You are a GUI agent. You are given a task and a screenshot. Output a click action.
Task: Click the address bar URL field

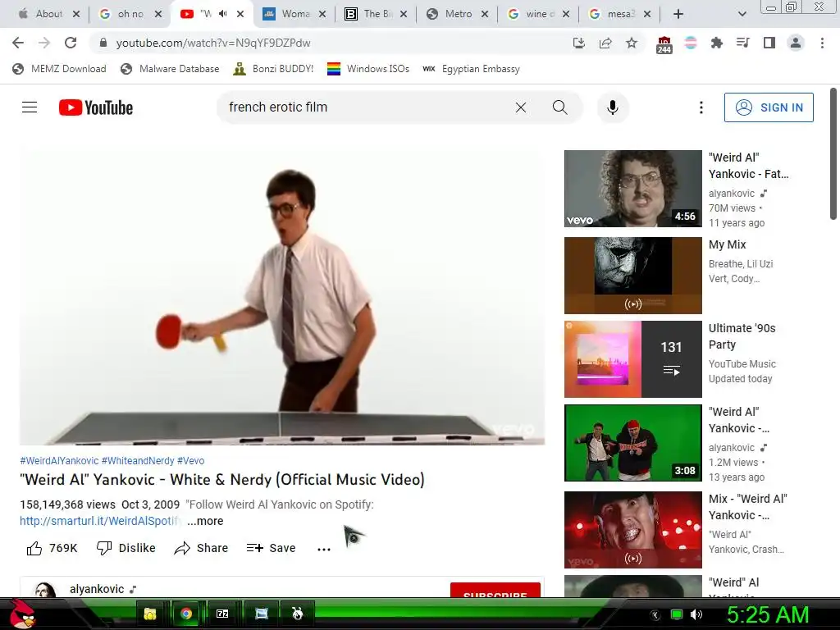click(x=332, y=43)
